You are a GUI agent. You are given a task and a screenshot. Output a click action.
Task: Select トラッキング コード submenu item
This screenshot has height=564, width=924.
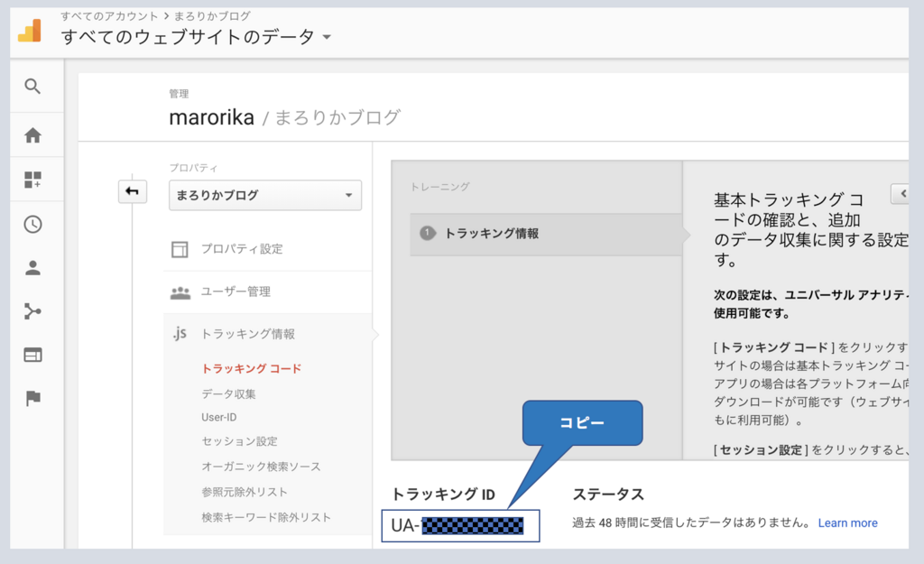(252, 368)
